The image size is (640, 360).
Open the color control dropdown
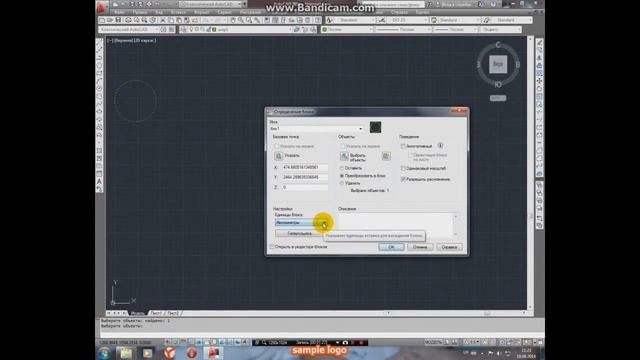tap(371, 29)
